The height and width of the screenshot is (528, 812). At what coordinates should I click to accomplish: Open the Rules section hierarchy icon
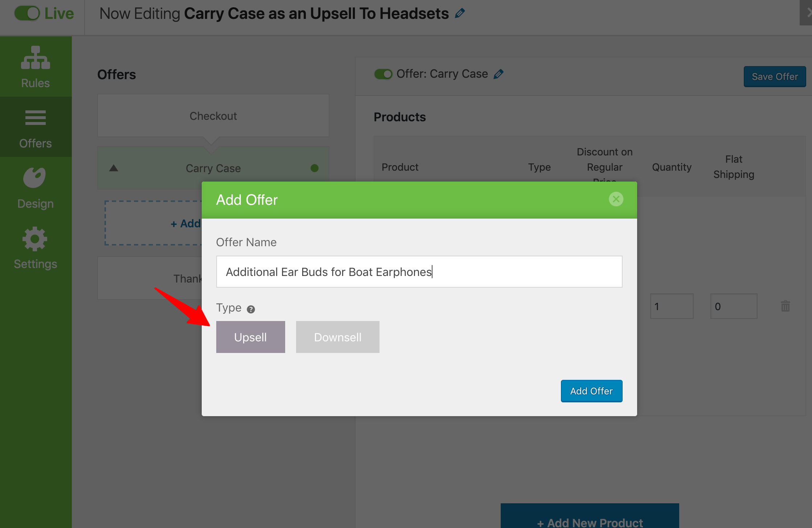point(36,57)
